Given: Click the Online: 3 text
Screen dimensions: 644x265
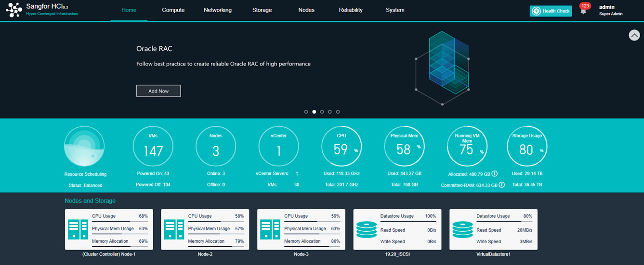Looking at the screenshot, I should pos(216,173).
